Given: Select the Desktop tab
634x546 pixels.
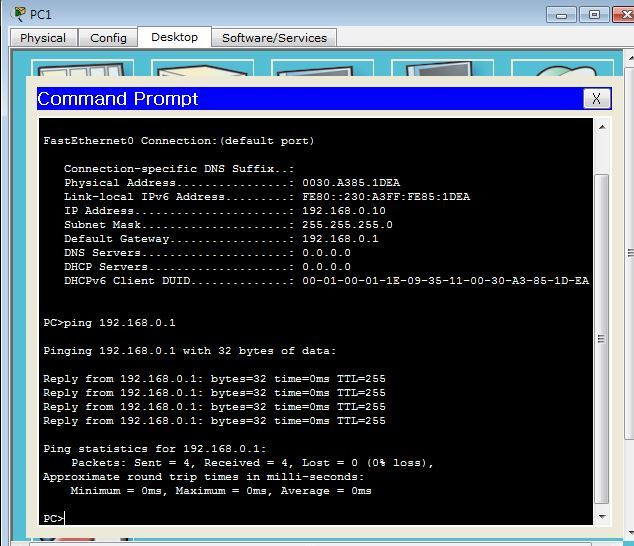Looking at the screenshot, I should [174, 37].
